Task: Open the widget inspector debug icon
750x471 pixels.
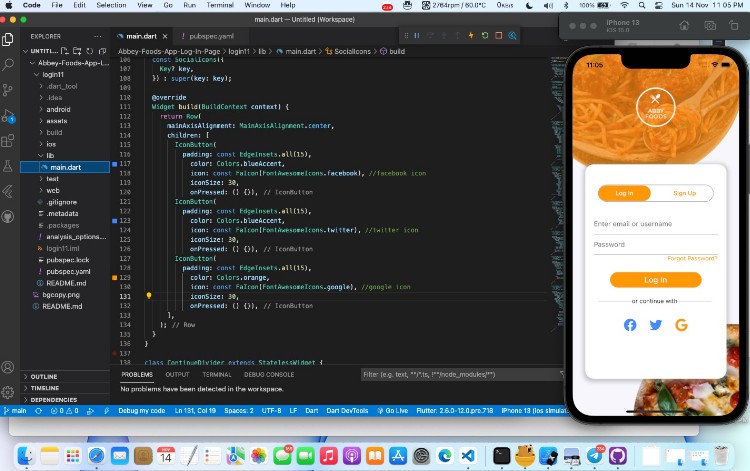Action: click(512, 35)
